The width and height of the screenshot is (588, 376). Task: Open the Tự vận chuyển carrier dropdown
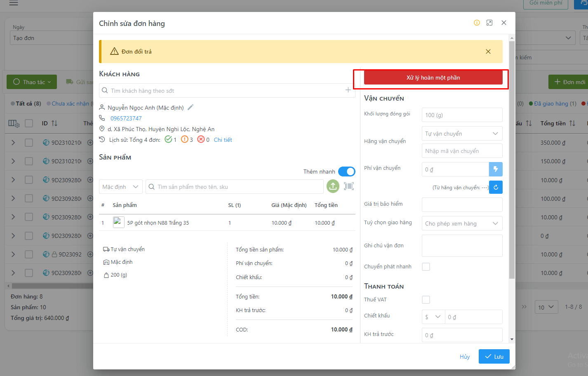pyautogui.click(x=462, y=134)
